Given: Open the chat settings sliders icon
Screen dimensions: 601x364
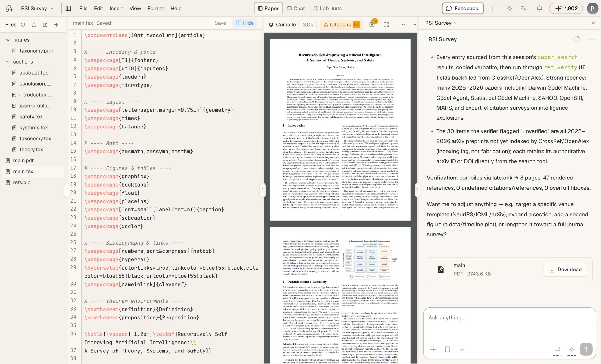Looking at the screenshot, I should (x=557, y=349).
